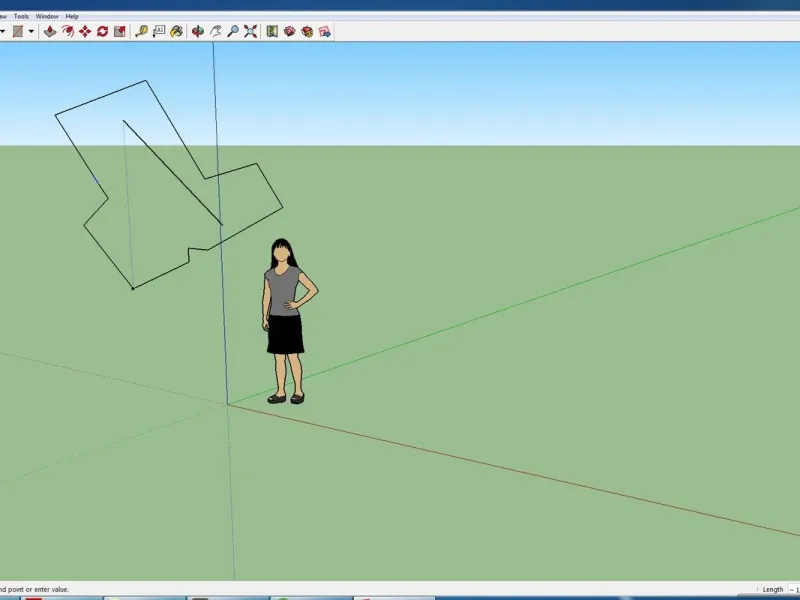Screen dimensions: 800x600
Task: Select the Move tool
Action: coord(85,32)
